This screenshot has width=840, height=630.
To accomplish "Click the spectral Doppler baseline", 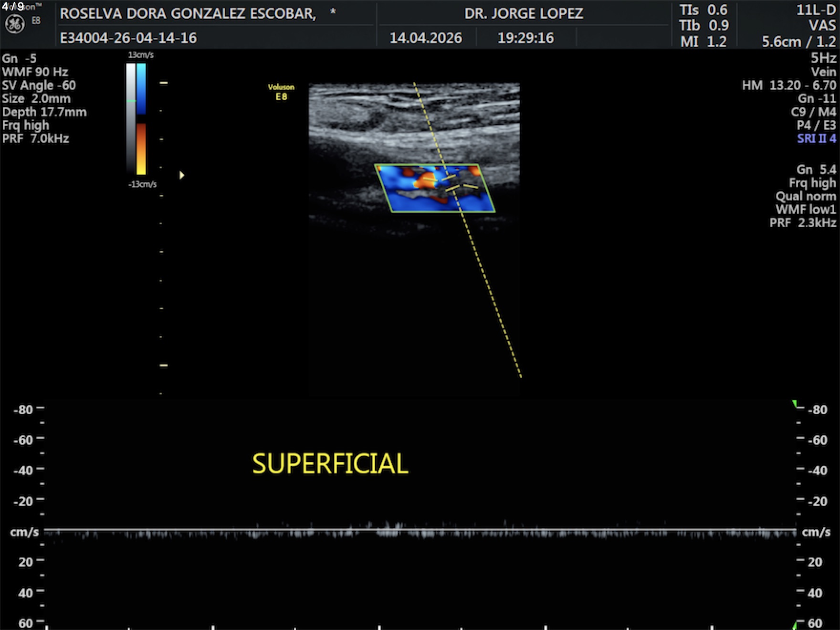I will coord(420,530).
